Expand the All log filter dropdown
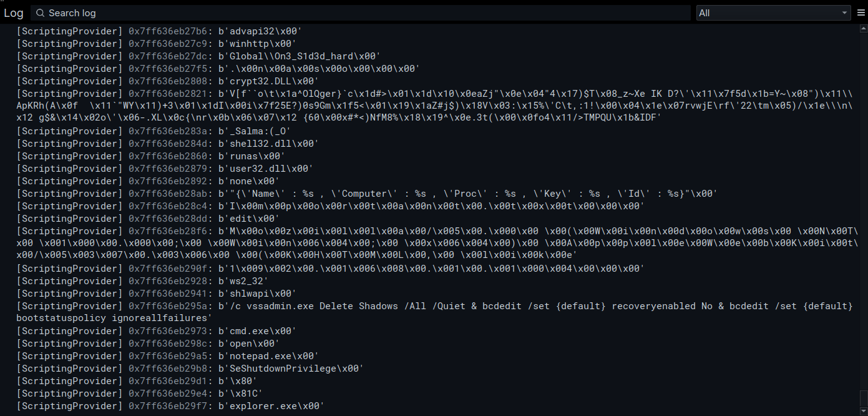The image size is (868, 416). [774, 12]
